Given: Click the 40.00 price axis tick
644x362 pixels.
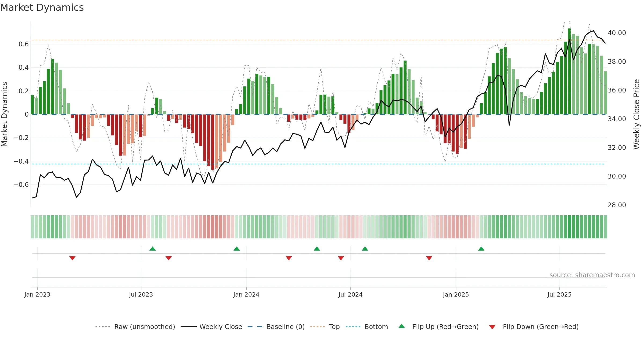Looking at the screenshot, I should click(617, 33).
